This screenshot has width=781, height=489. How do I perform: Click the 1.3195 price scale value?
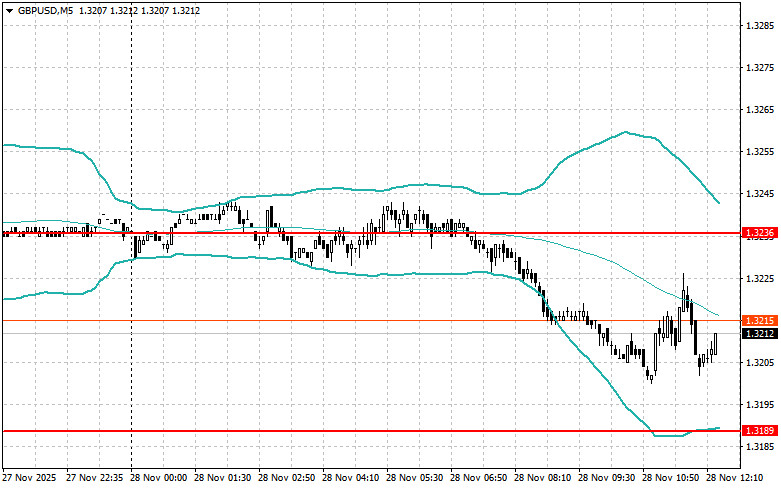[761, 405]
